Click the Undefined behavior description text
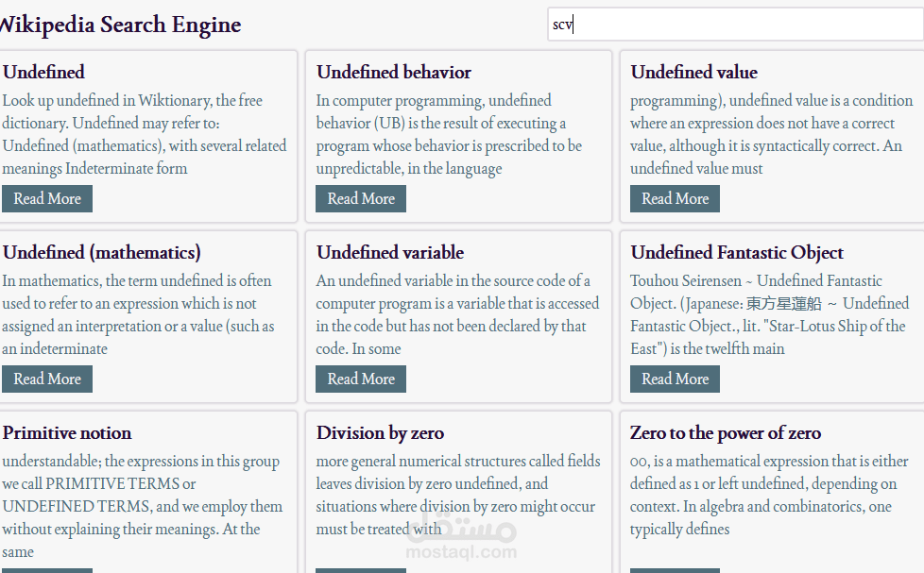 coord(449,134)
